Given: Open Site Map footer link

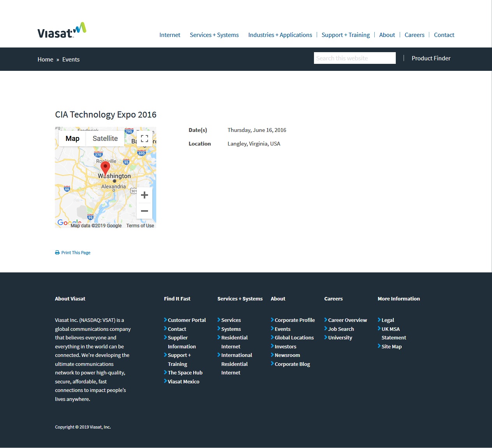Looking at the screenshot, I should pyautogui.click(x=391, y=347).
